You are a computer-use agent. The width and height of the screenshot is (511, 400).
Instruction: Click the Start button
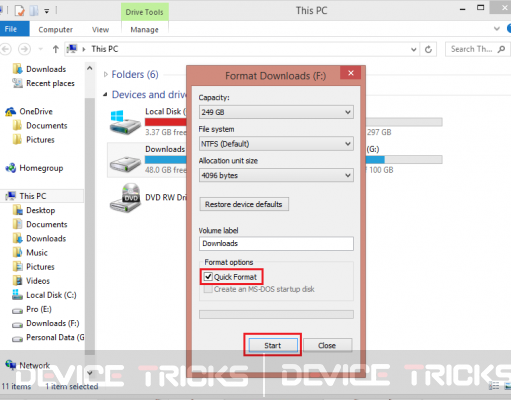point(273,345)
